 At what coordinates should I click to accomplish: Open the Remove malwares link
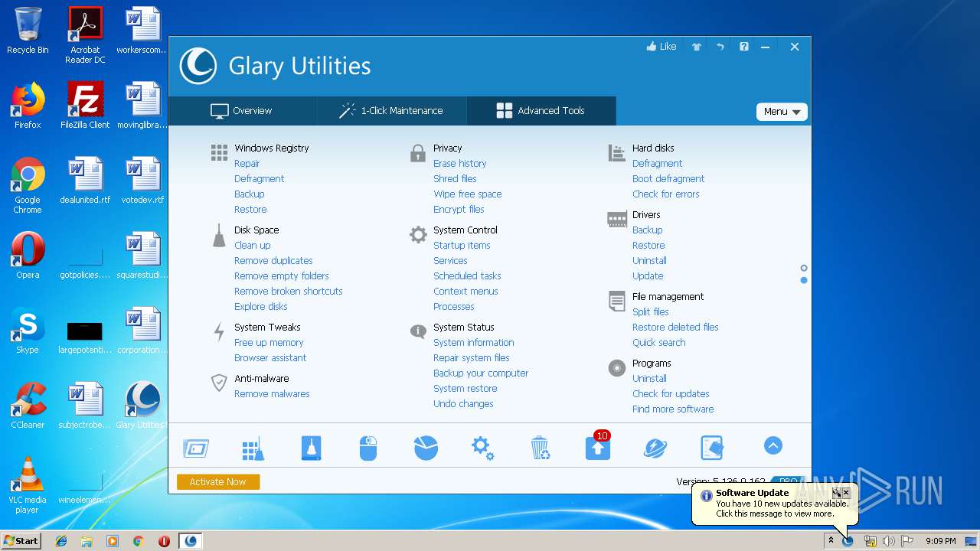272,394
